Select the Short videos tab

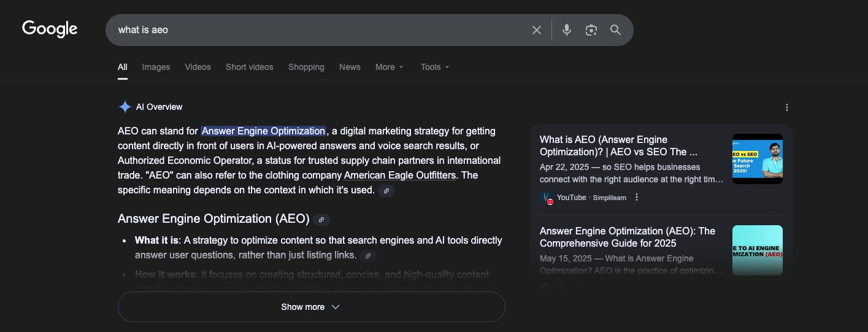249,67
